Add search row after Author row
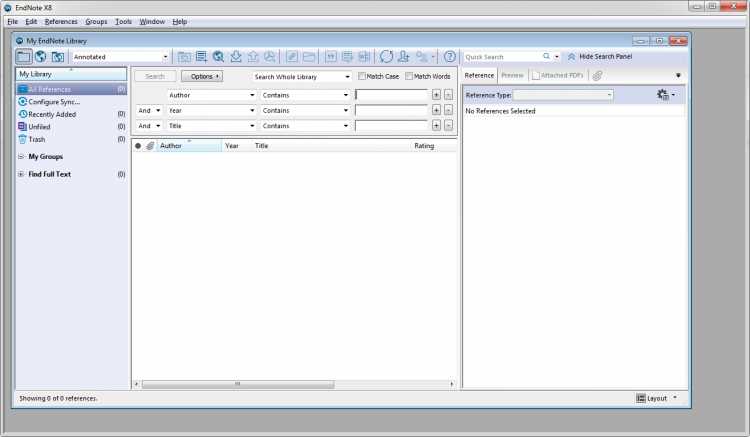This screenshot has height=437, width=750. 436,95
